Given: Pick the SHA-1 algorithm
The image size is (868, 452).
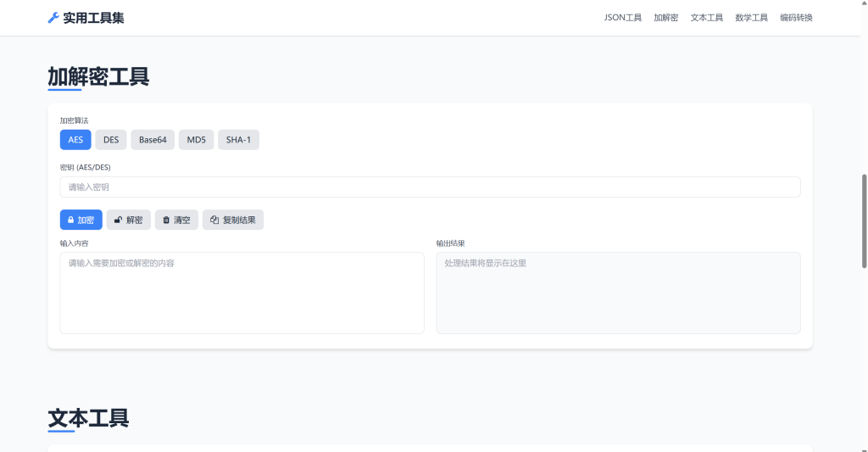Looking at the screenshot, I should pos(238,140).
